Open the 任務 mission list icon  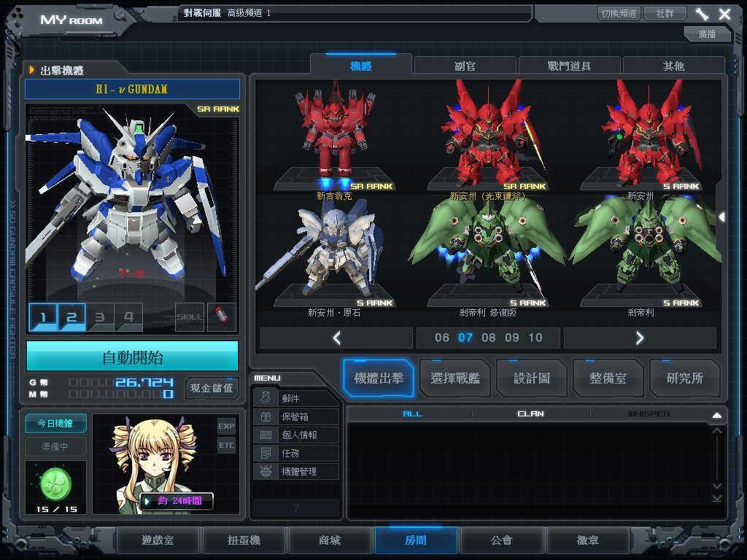pos(266,453)
